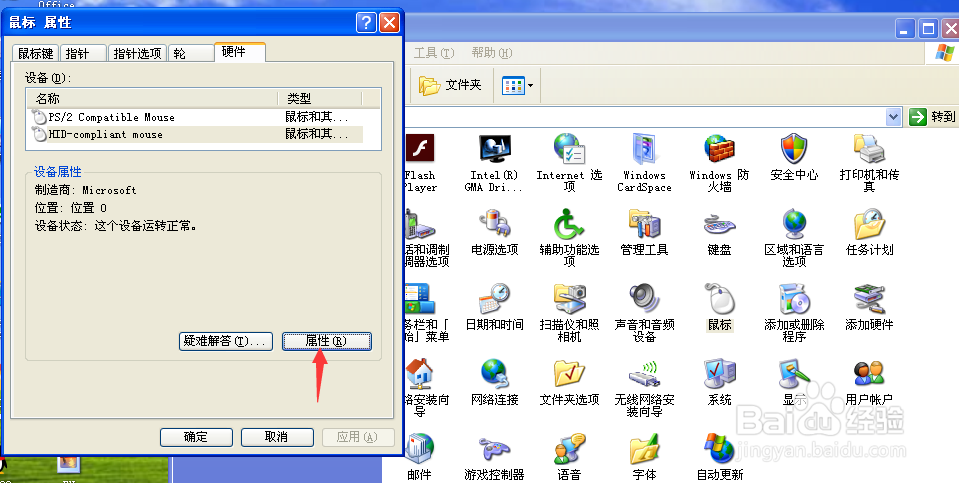959x483 pixels.
Task: Open 网络连接 icon
Action: click(x=494, y=374)
